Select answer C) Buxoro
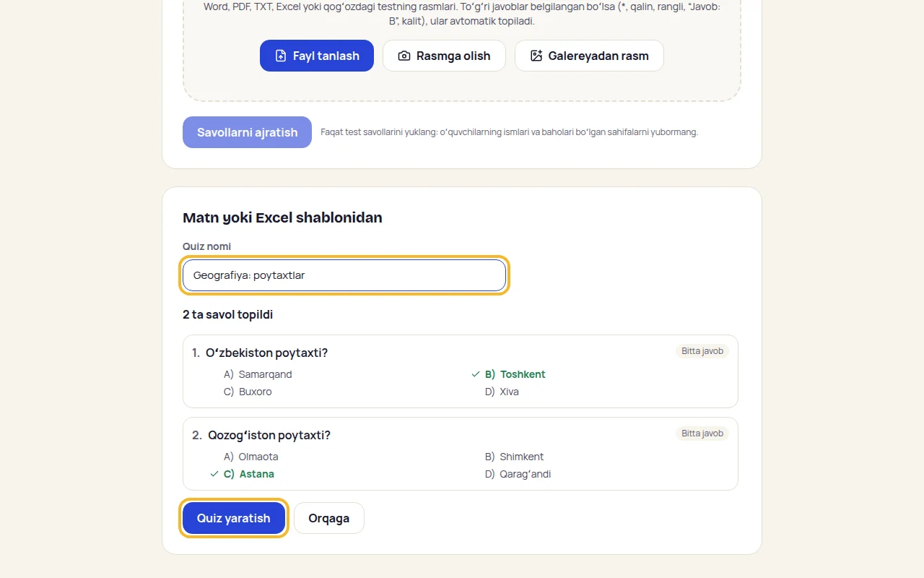This screenshot has height=578, width=924. [x=248, y=392]
